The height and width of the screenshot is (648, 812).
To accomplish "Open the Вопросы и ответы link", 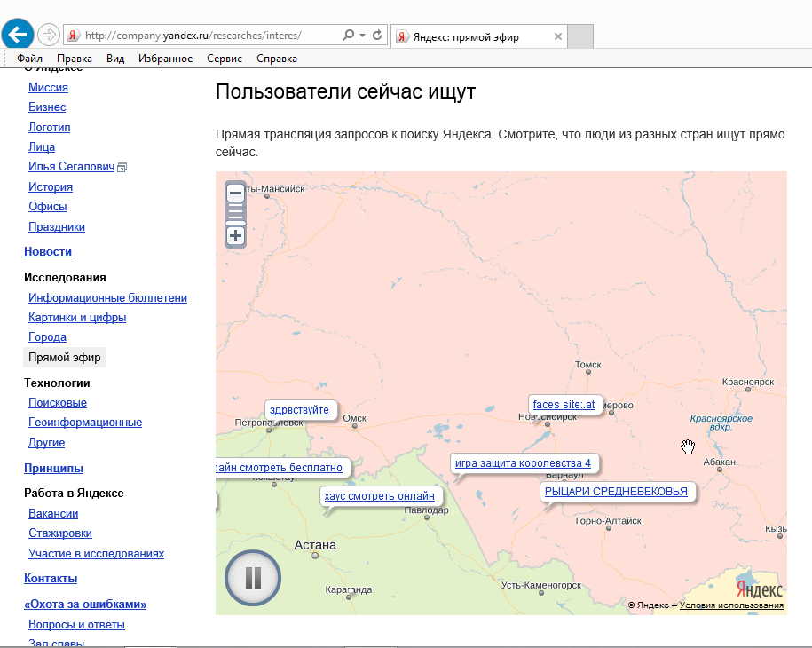I will (x=76, y=625).
